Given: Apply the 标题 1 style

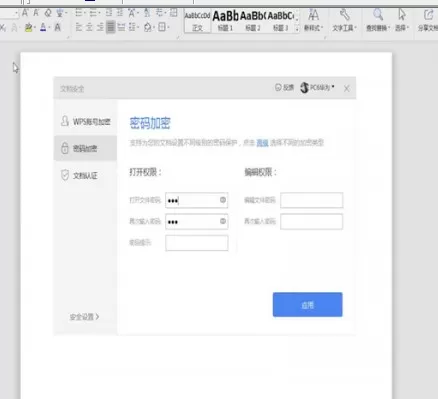Looking at the screenshot, I should tap(225, 22).
